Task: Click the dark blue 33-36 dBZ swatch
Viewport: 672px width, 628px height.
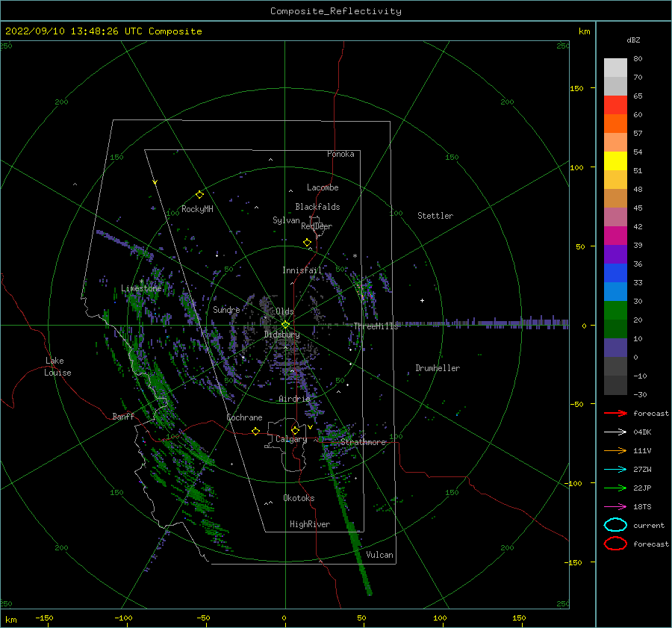Action: coord(615,273)
